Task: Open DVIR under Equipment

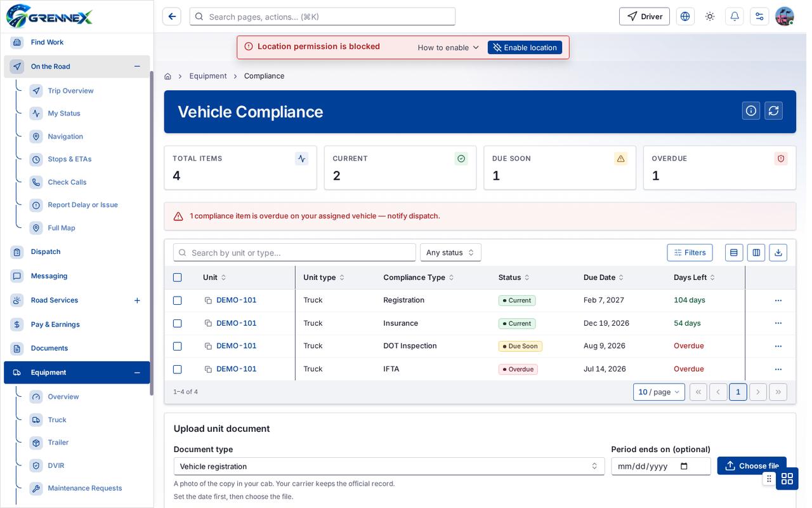Action: point(56,465)
